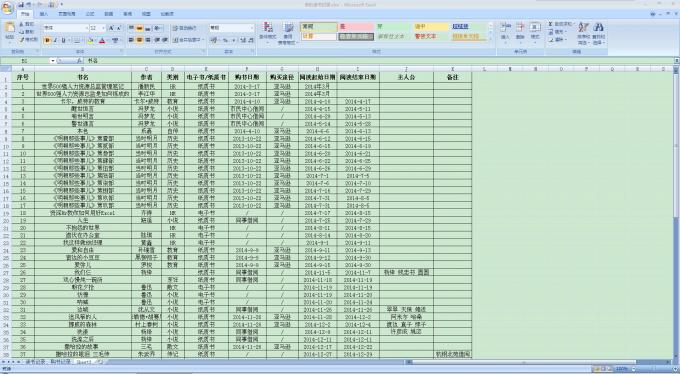
Task: Open the 读书记录 sheet tab
Action: coord(35,361)
